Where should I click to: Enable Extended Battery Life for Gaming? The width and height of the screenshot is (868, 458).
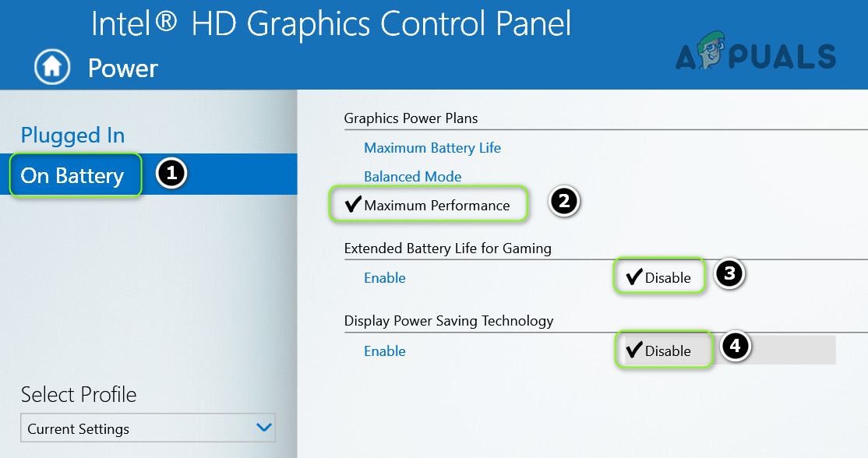click(x=385, y=278)
